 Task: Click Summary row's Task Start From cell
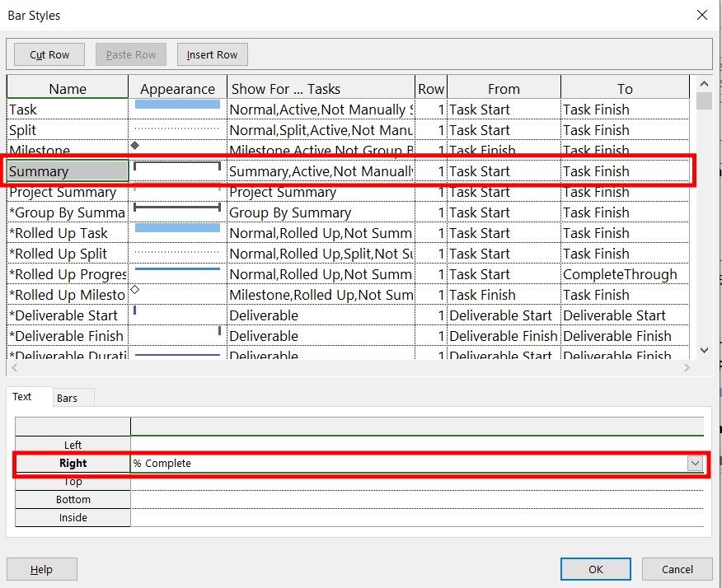coord(504,171)
